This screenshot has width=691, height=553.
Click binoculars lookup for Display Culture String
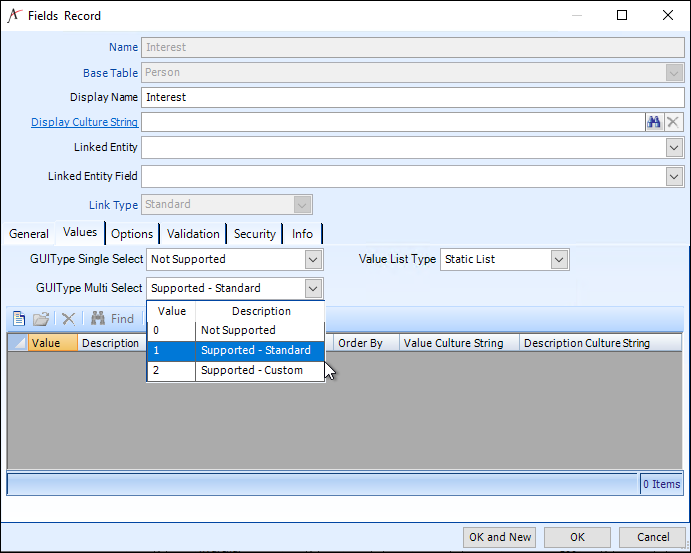(x=654, y=122)
